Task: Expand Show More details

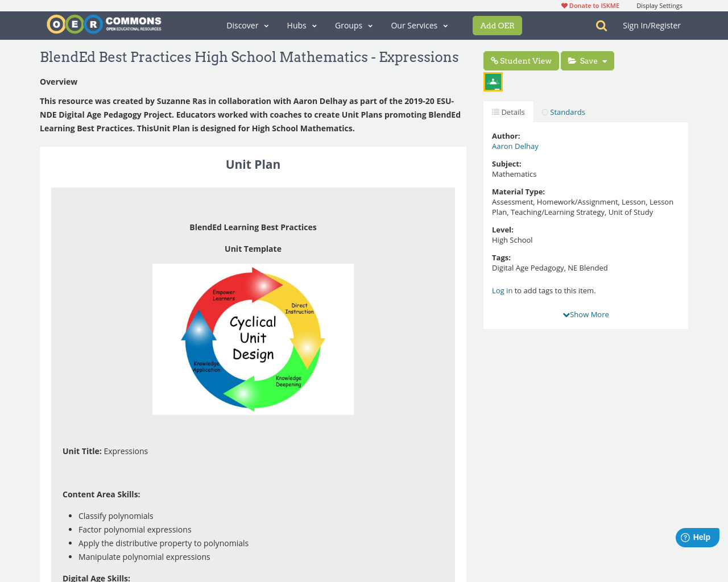Action: pyautogui.click(x=586, y=313)
